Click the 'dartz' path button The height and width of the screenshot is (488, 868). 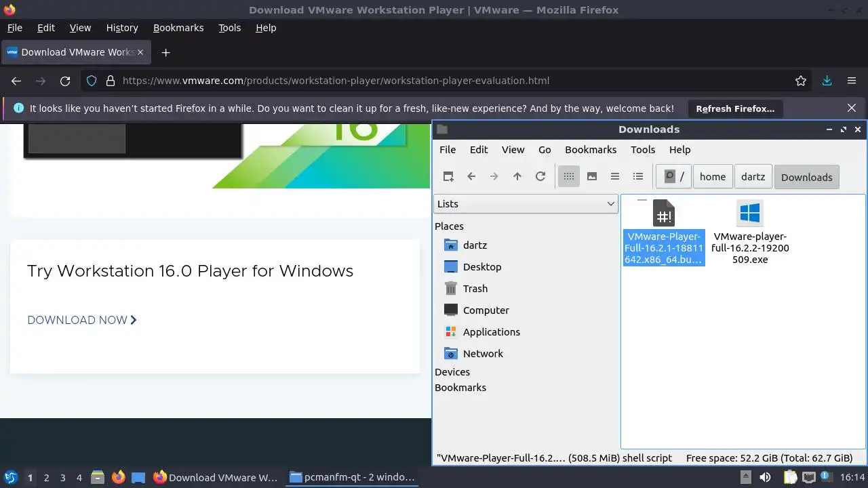click(x=753, y=176)
